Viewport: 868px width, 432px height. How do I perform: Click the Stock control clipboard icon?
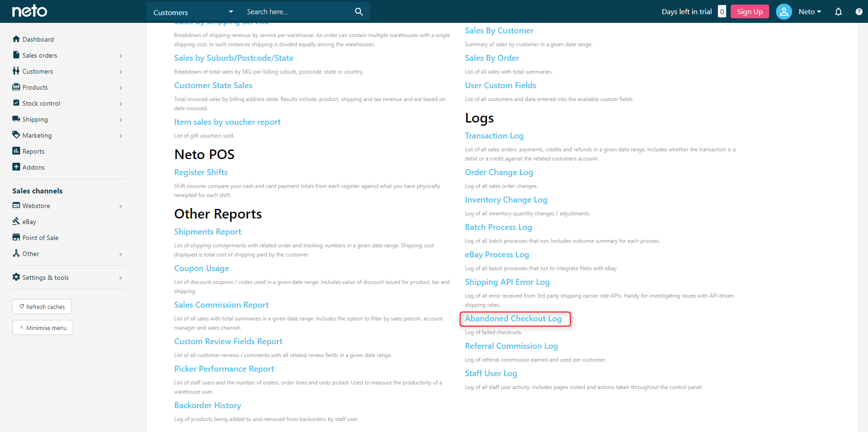(x=16, y=103)
